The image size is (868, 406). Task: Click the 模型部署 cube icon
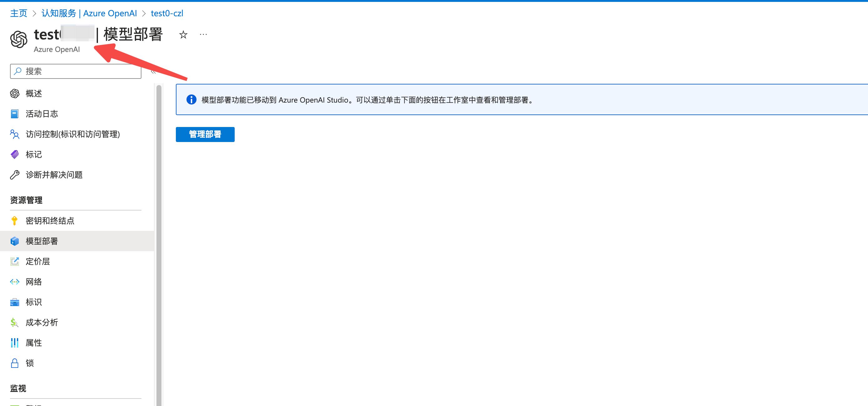click(15, 241)
